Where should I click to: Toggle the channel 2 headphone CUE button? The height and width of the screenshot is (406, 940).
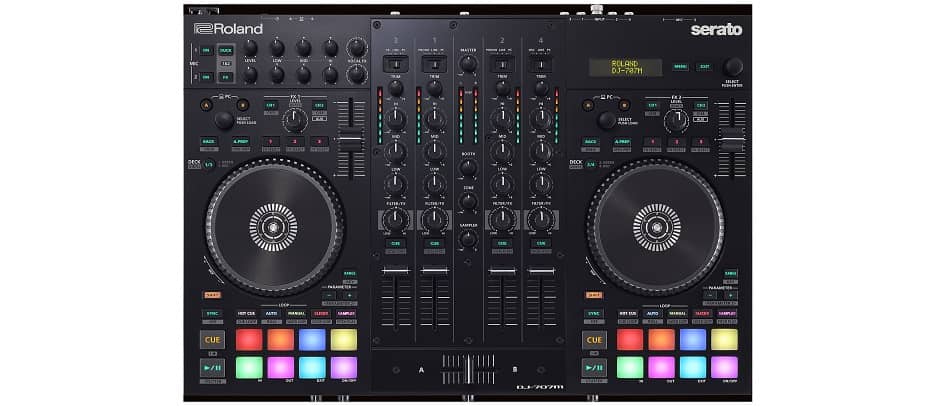click(x=502, y=243)
